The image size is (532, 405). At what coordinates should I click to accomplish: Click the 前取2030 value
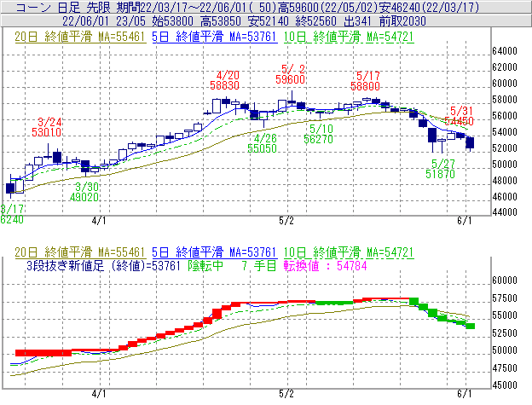point(402,21)
